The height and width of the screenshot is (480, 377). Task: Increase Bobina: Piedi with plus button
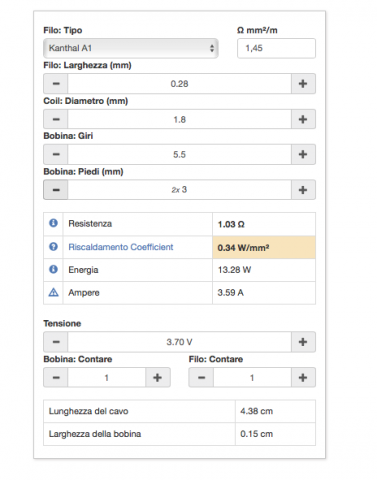303,190
